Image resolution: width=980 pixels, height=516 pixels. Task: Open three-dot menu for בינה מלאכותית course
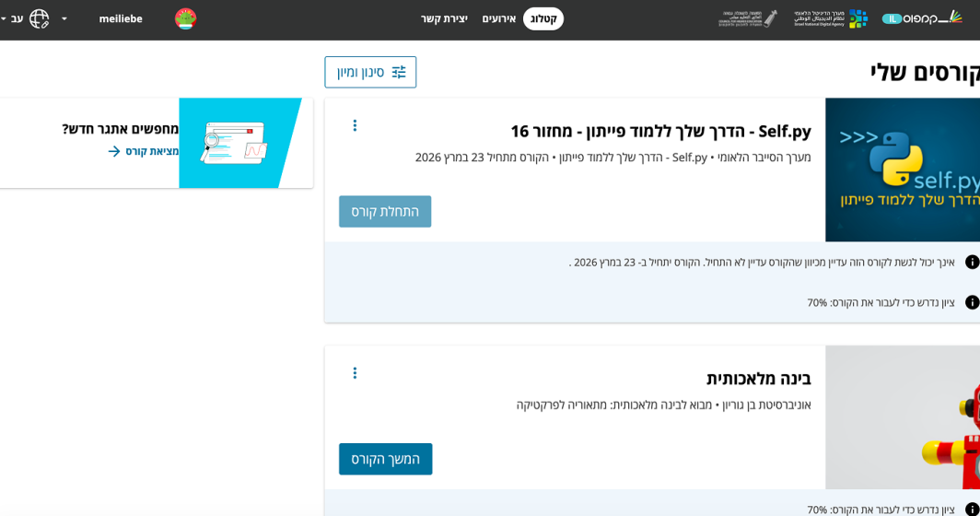(x=355, y=373)
